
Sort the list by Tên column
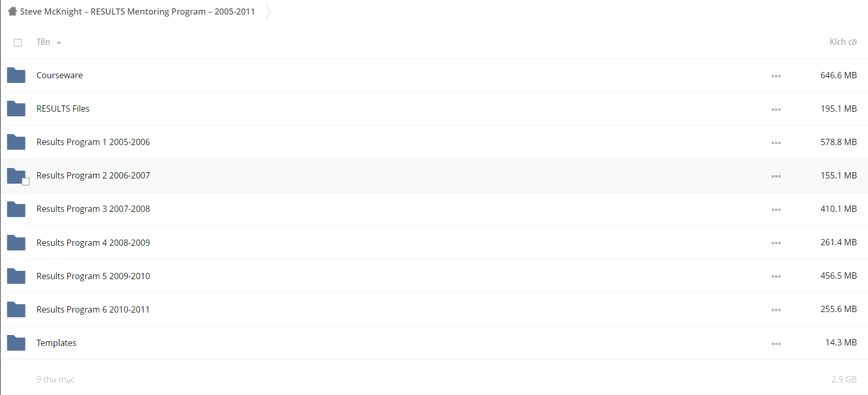pyautogui.click(x=43, y=42)
